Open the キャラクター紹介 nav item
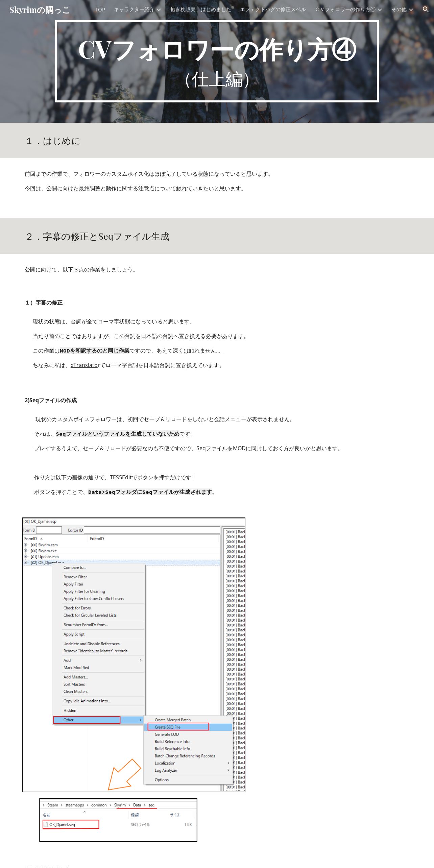This screenshot has width=434, height=868. pyautogui.click(x=134, y=9)
